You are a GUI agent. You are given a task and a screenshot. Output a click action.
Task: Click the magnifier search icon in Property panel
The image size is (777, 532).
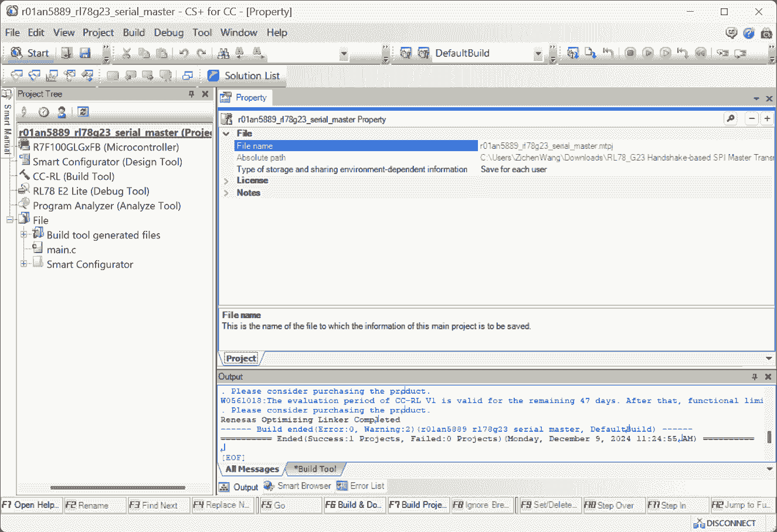[x=731, y=119]
